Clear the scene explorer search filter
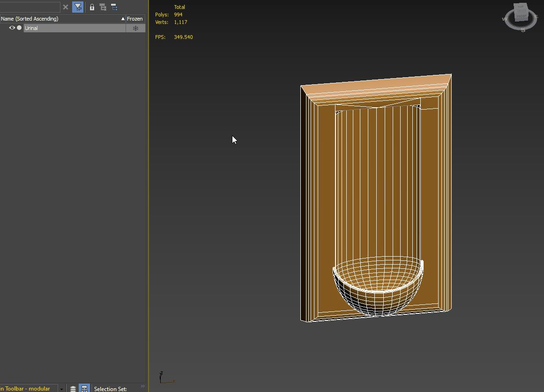 tap(66, 7)
